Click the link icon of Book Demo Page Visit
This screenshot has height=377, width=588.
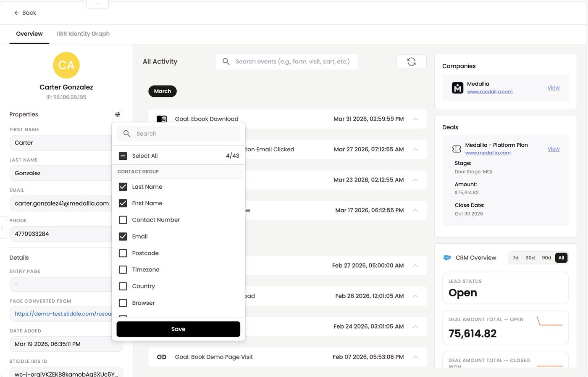[x=162, y=357]
